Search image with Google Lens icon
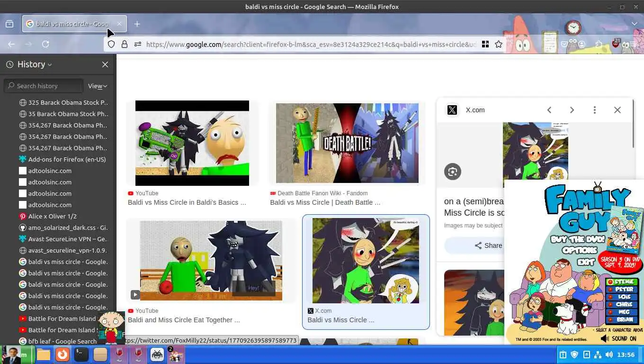The width and height of the screenshot is (644, 364). tap(453, 172)
